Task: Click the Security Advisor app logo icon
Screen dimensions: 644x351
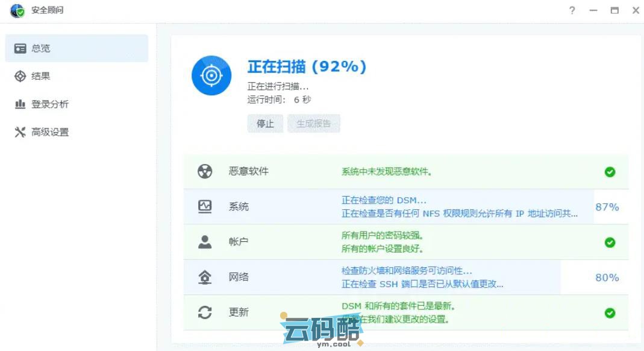Action: click(17, 10)
